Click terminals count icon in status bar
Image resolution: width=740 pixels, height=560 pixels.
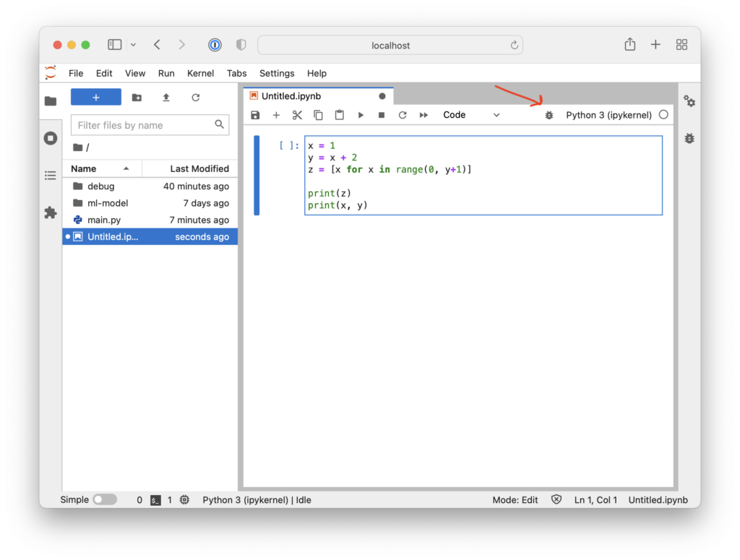tap(155, 500)
